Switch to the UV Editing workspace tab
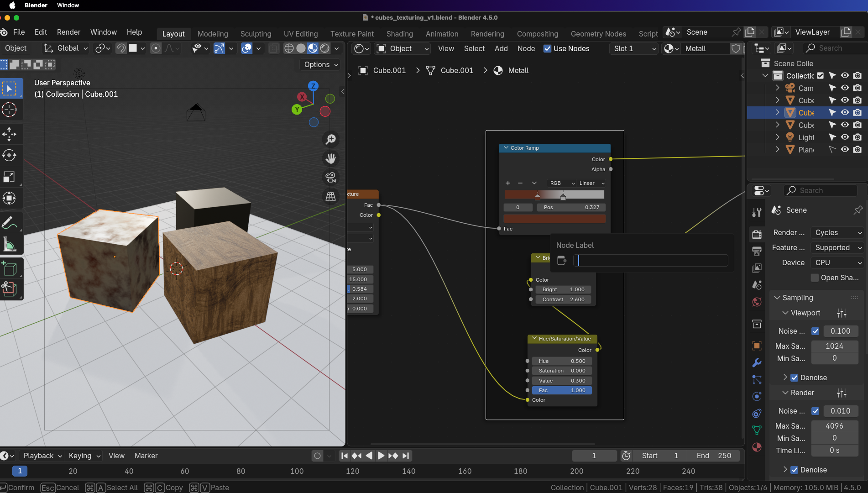The width and height of the screenshot is (868, 493). click(301, 34)
